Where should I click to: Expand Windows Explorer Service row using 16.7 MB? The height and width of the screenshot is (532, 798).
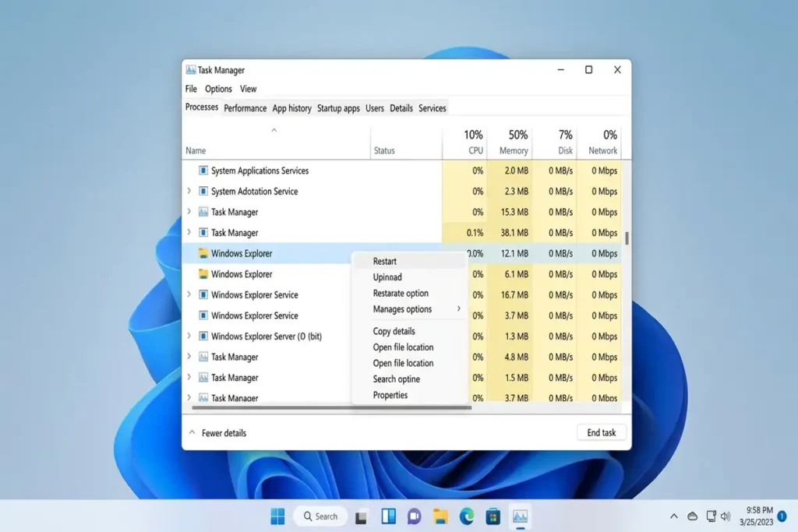[189, 294]
